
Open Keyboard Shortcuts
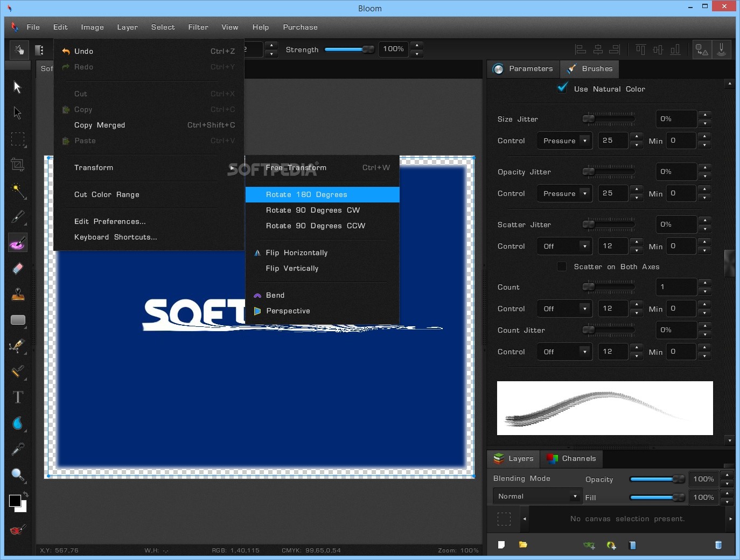pos(149,237)
